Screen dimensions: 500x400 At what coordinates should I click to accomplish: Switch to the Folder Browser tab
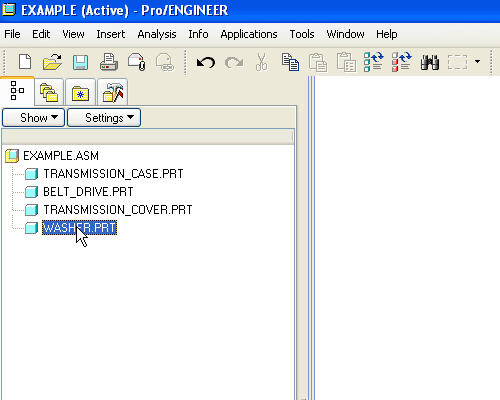pos(49,92)
